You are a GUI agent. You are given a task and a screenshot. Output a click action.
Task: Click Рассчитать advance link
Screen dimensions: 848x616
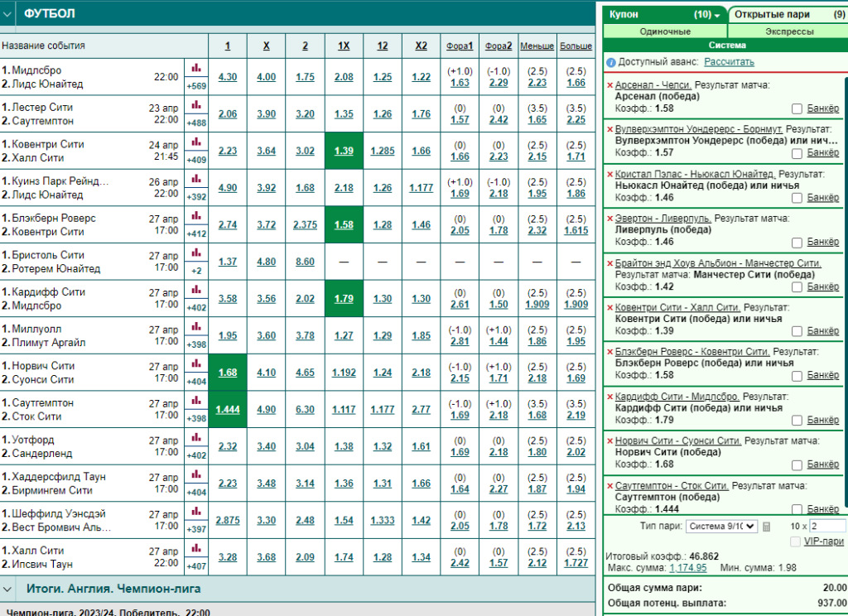tap(729, 62)
